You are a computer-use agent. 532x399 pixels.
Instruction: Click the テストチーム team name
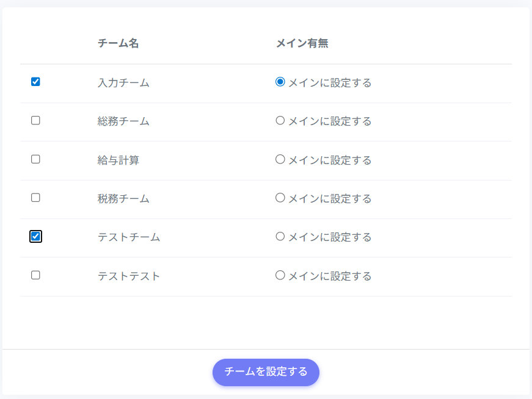[x=129, y=237]
